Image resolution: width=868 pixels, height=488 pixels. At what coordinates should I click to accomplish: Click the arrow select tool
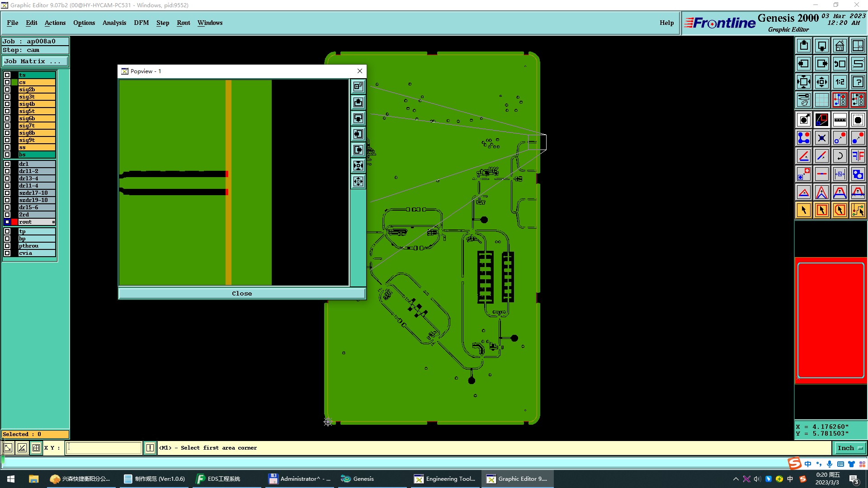tap(803, 210)
